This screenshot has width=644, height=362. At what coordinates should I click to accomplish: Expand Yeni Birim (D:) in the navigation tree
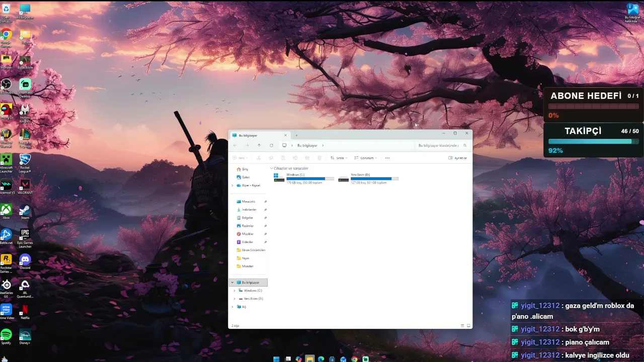(234, 299)
